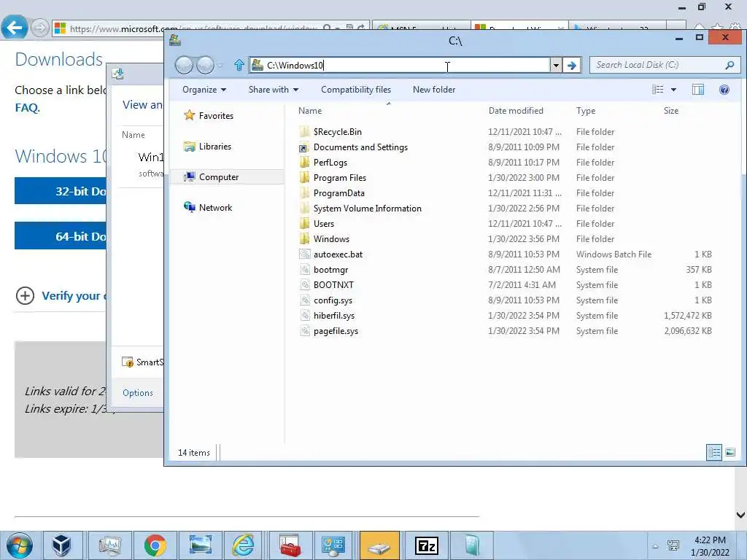Click the search magnifier in Search Local Disk

click(x=729, y=65)
